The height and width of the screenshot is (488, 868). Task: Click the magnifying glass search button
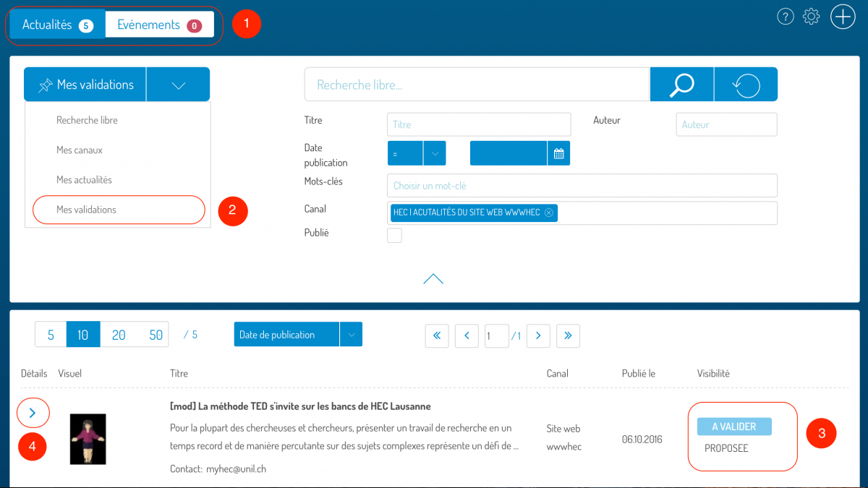pos(681,85)
